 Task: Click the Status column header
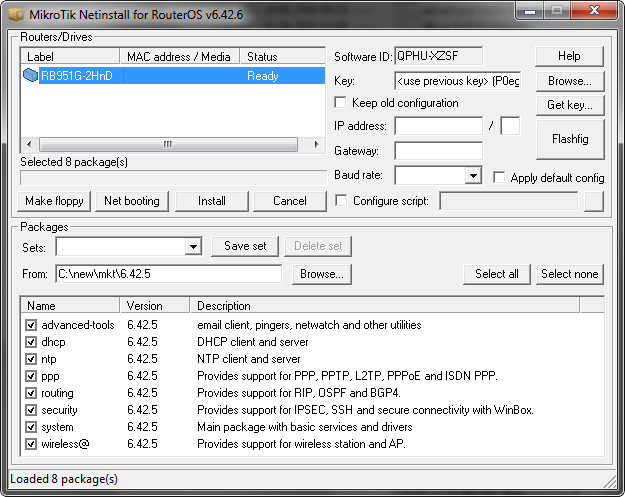283,57
